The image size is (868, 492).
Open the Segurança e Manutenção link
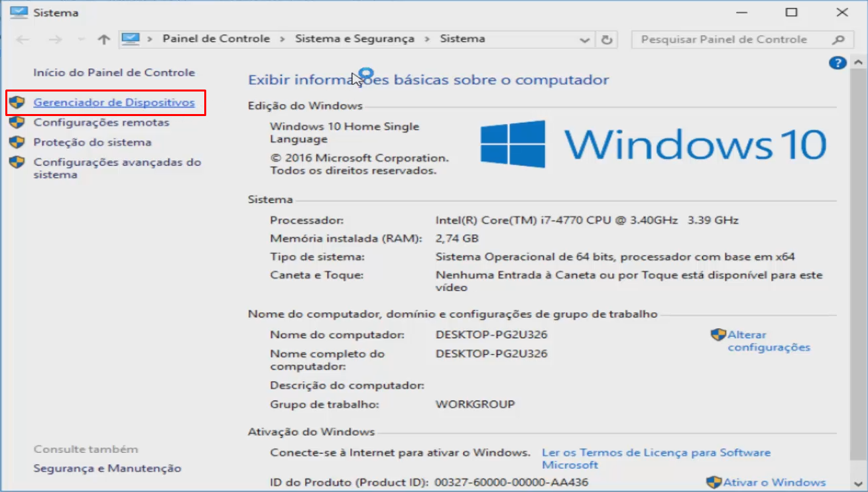(107, 468)
